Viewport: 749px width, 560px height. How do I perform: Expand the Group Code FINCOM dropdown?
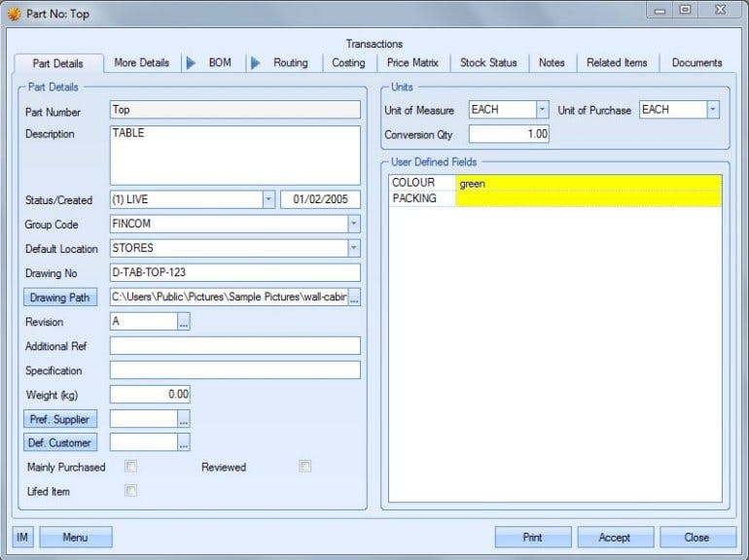[354, 224]
